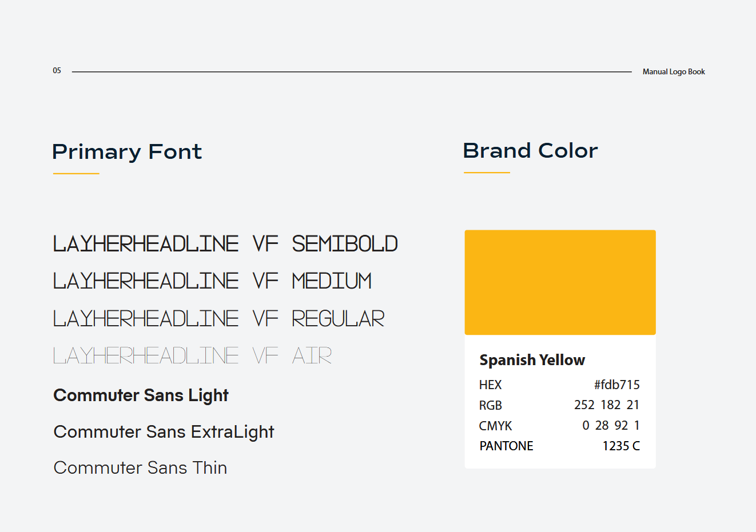Screen dimensions: 756x532
Task: Click the PANTONE label
Action: click(x=506, y=446)
